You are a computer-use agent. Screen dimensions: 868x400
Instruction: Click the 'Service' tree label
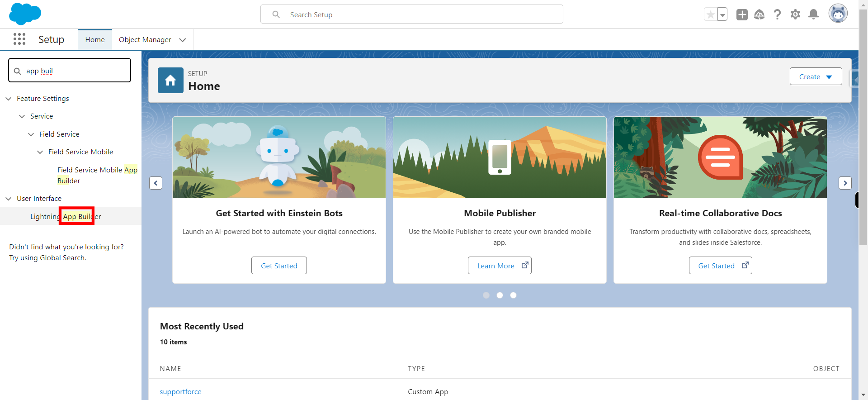(x=42, y=116)
